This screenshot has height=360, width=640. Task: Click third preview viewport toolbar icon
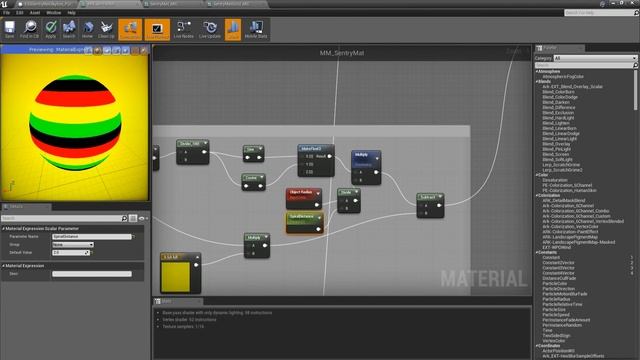(x=107, y=50)
